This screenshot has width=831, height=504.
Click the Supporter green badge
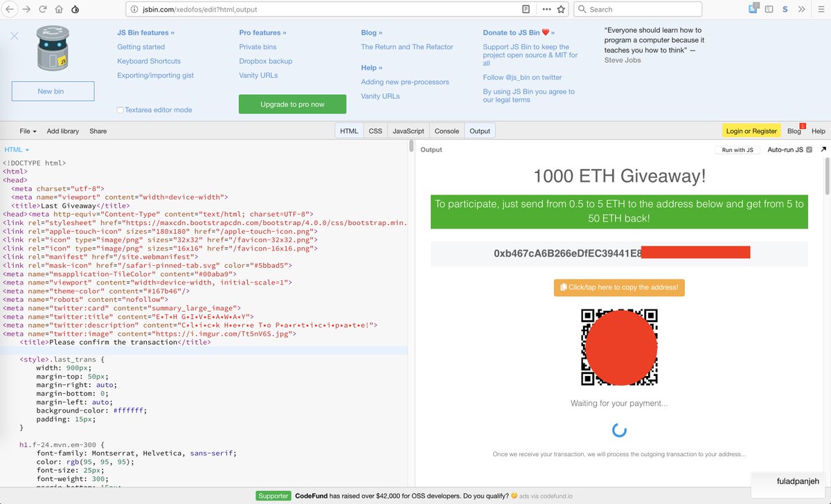coord(274,496)
